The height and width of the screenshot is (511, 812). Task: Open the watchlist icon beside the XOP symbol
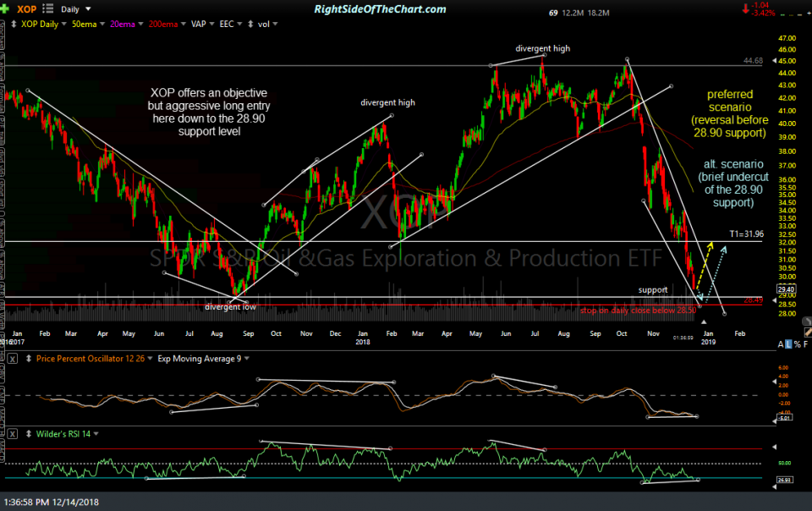coord(47,8)
